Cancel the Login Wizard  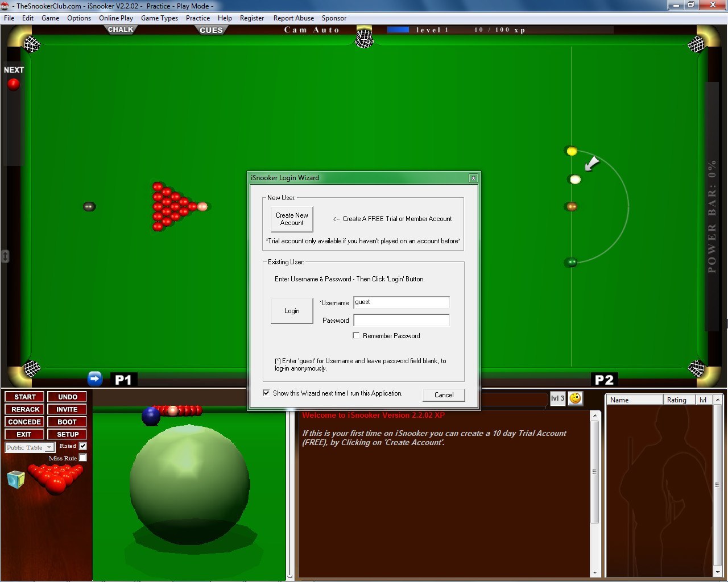(x=444, y=395)
